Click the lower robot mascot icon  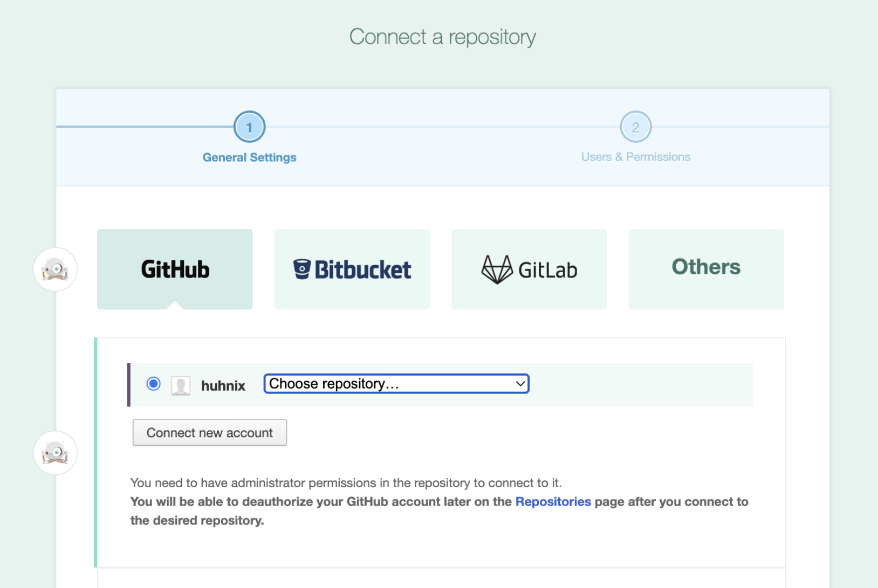[x=55, y=453]
